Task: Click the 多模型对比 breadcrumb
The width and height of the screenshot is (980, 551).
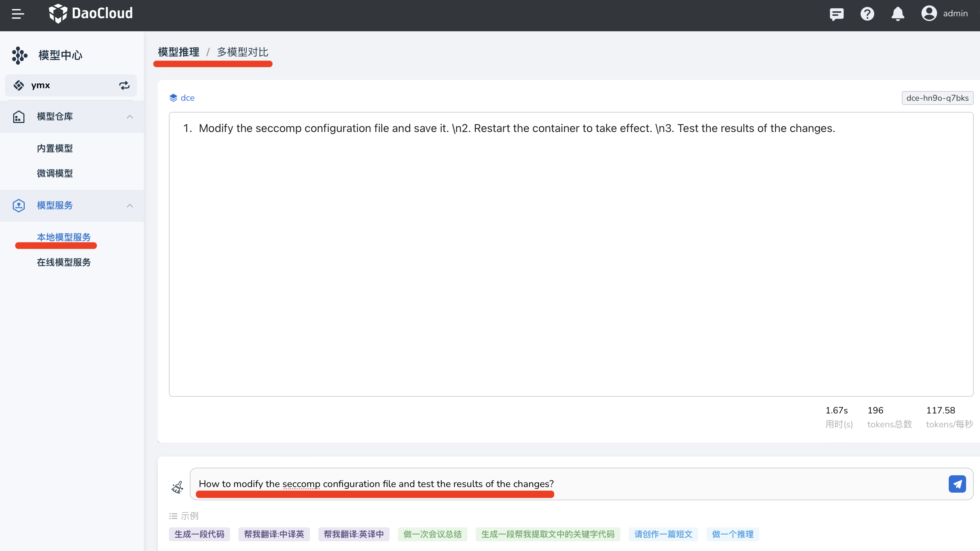Action: coord(243,52)
